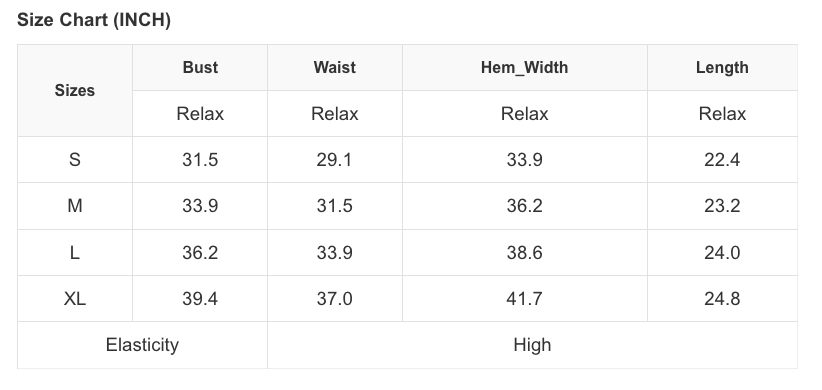Click the S length value 22.4

722,160
